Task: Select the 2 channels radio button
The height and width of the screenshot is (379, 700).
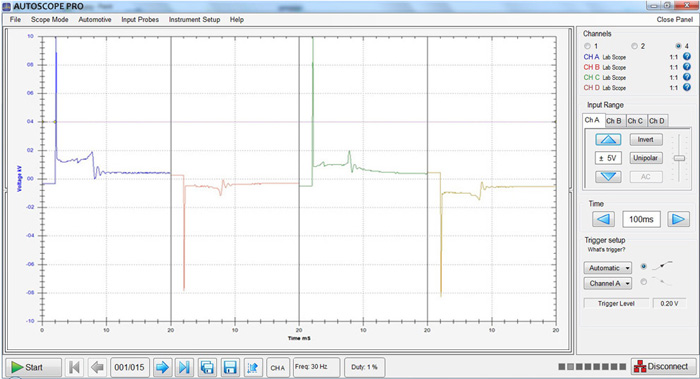Action: (634, 46)
